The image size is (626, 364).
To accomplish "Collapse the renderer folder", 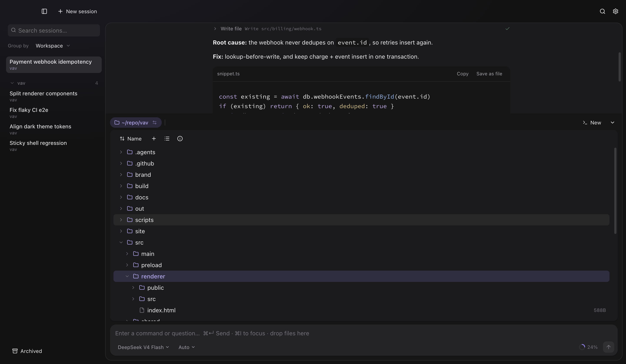I will point(127,276).
